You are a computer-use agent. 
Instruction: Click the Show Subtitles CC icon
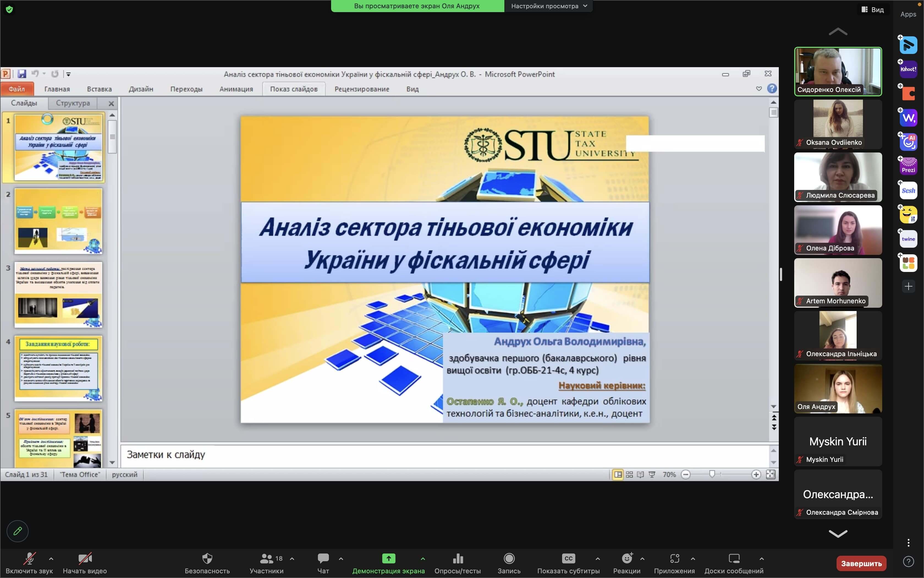point(568,558)
